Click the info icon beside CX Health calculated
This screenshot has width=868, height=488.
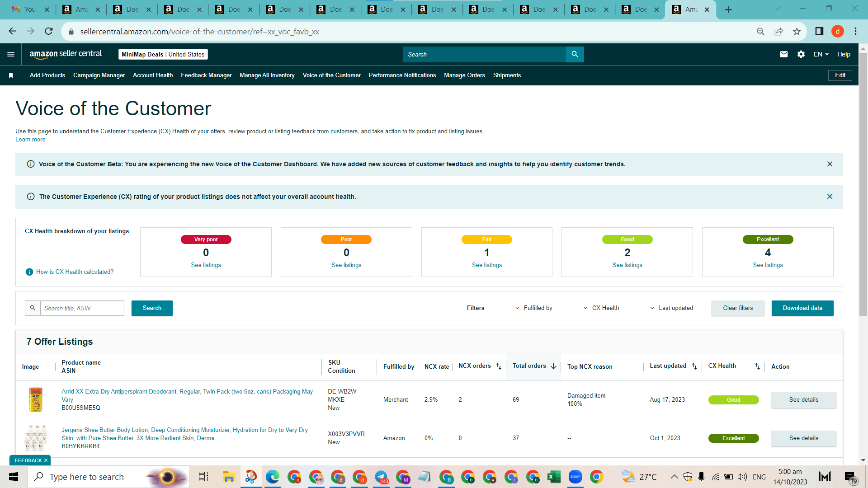[29, 272]
